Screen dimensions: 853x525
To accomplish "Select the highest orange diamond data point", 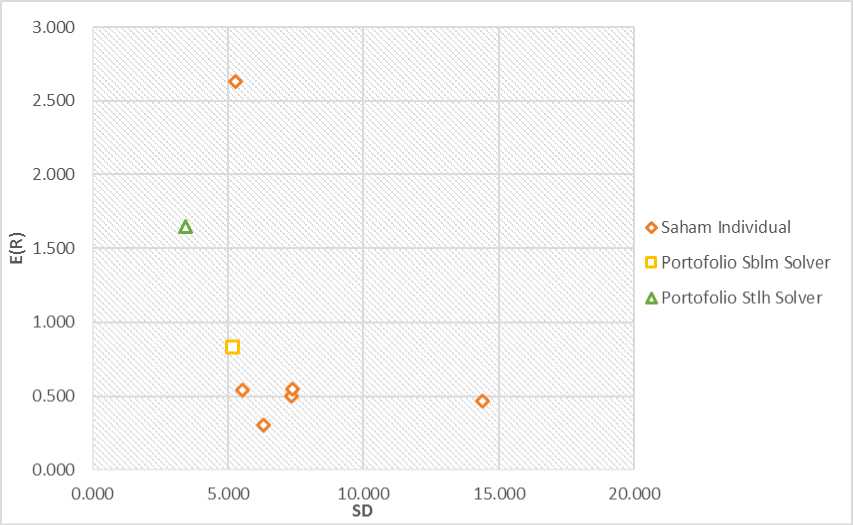I will pyautogui.click(x=235, y=82).
